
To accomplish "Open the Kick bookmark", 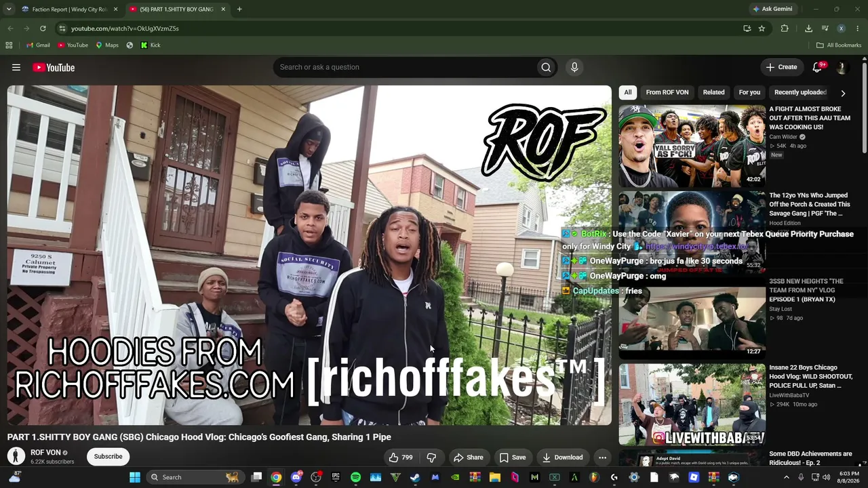I will point(150,45).
